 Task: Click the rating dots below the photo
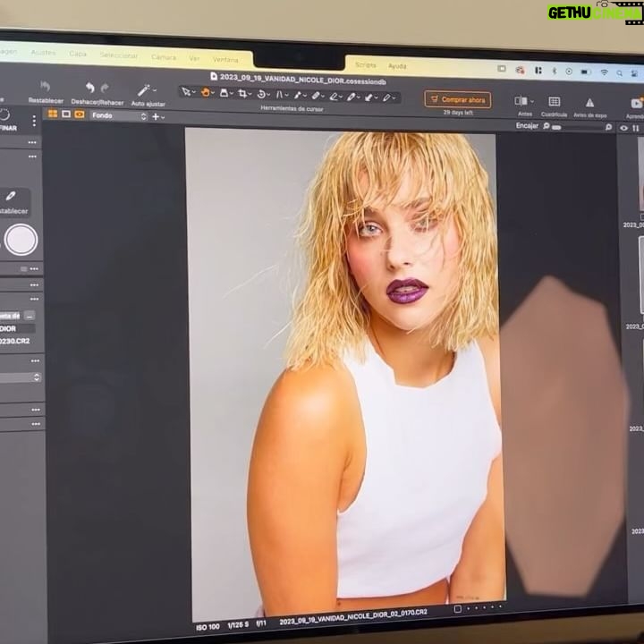pyautogui.click(x=484, y=607)
